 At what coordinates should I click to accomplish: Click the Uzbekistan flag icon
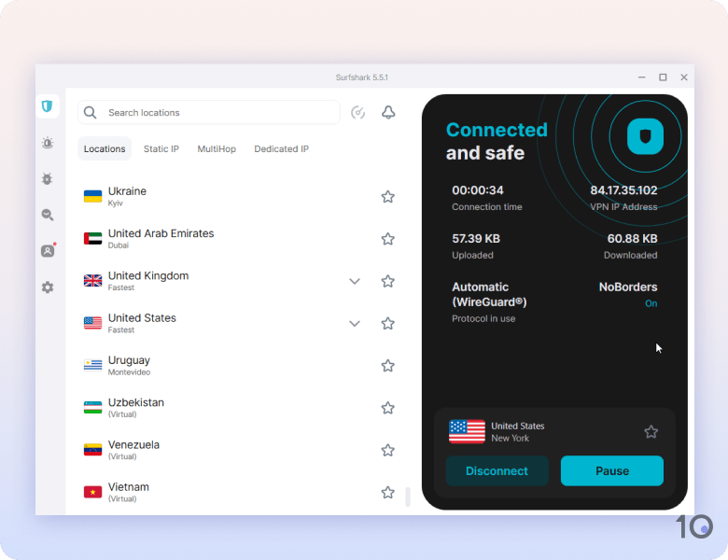coord(92,408)
